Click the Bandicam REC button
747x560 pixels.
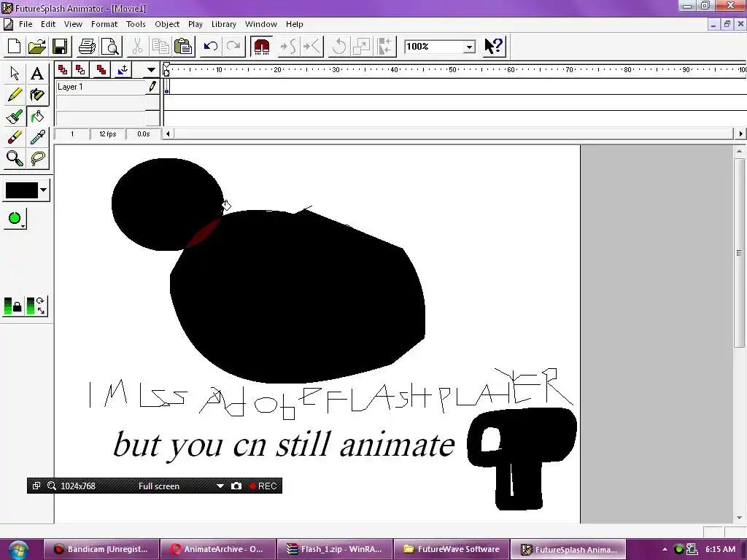(x=263, y=486)
